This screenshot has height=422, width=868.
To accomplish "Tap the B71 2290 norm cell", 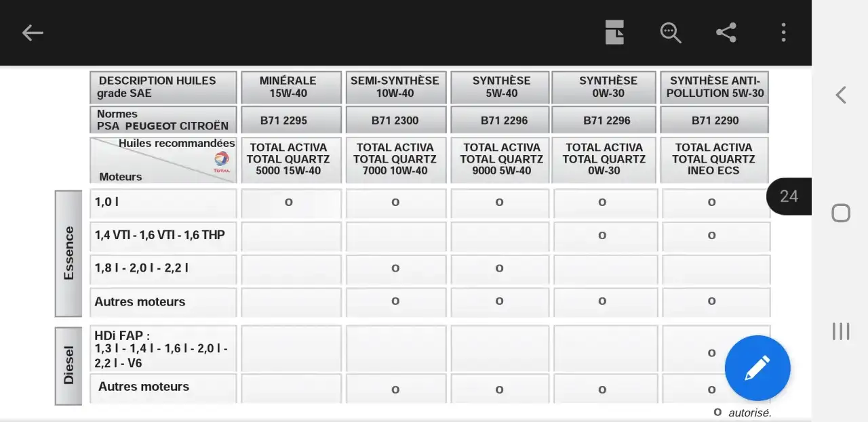I will tap(715, 121).
